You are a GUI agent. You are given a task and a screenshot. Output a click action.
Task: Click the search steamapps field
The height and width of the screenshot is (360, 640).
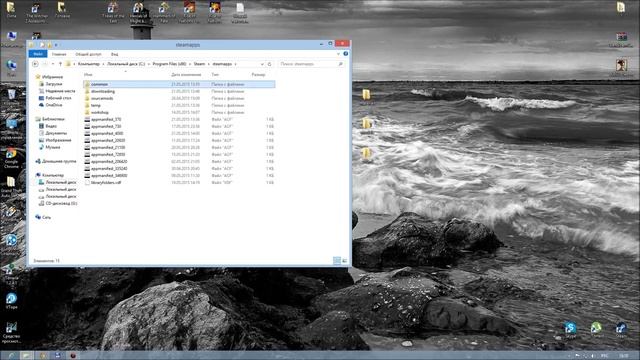[311, 64]
